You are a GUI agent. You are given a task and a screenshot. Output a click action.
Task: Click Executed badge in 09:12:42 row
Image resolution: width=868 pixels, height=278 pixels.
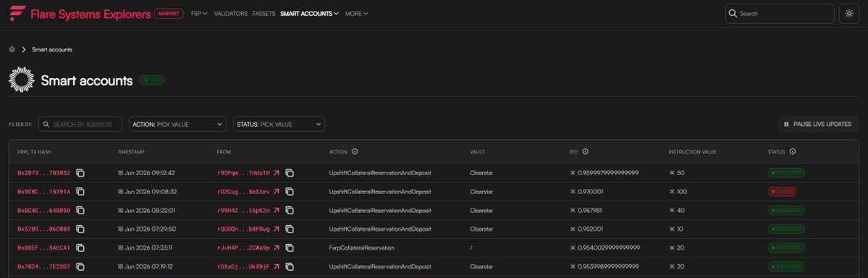point(786,173)
